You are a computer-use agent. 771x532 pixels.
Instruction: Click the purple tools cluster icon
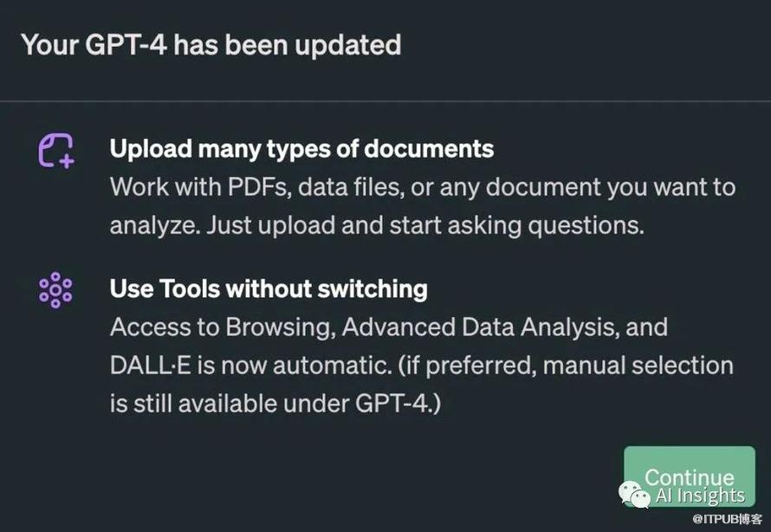[55, 290]
